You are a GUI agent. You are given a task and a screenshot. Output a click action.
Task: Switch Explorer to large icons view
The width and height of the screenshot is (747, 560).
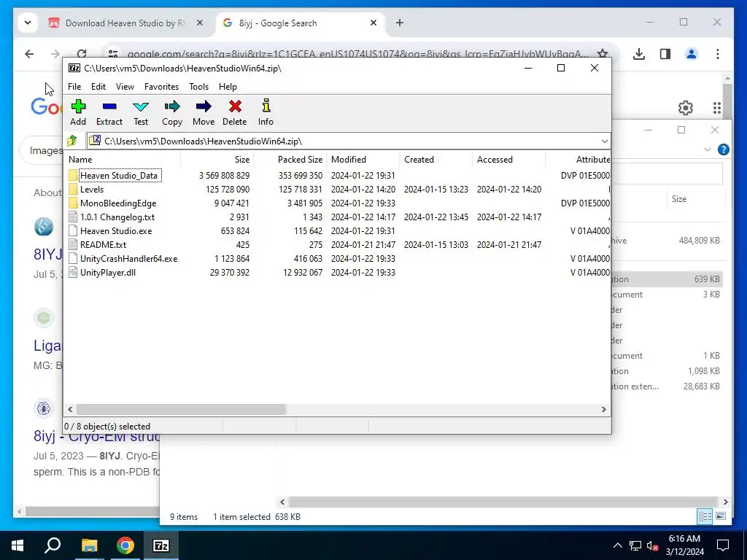click(721, 516)
